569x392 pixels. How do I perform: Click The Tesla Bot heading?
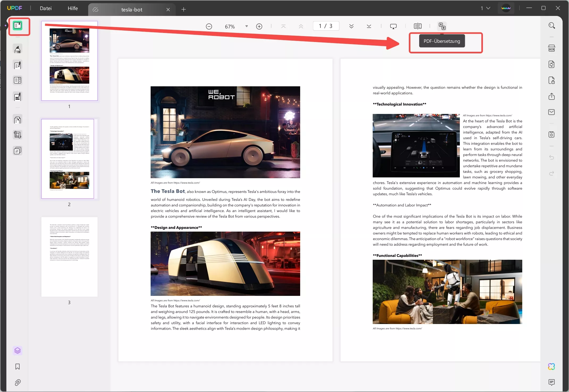coord(168,191)
